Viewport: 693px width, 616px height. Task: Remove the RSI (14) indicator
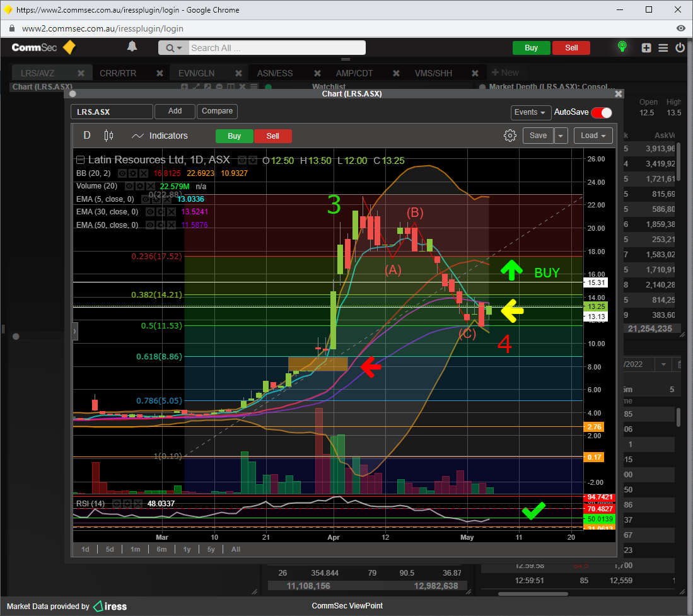click(x=138, y=504)
